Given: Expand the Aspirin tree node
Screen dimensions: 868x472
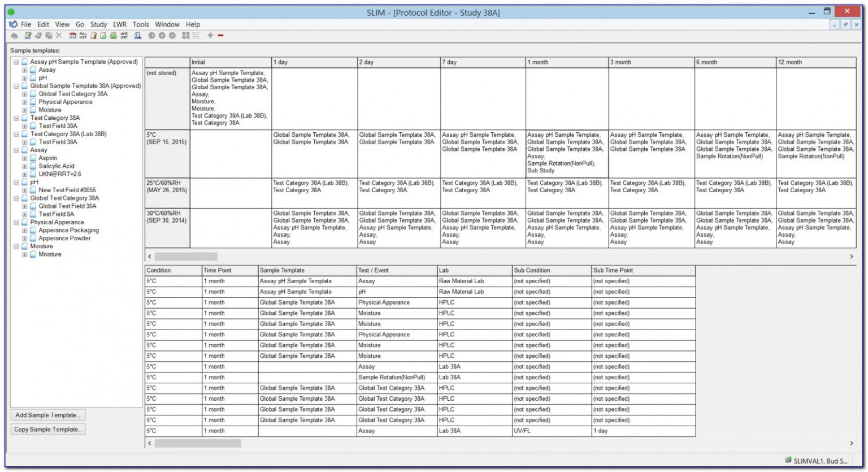Looking at the screenshot, I should [x=24, y=158].
